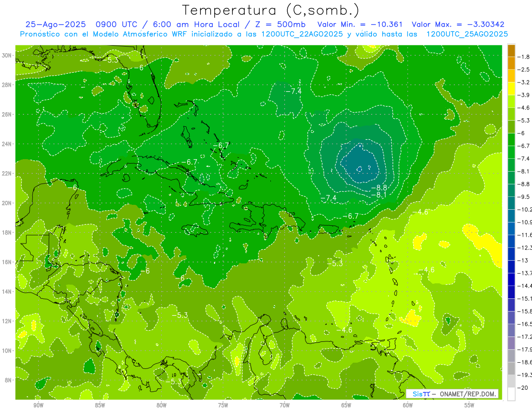Click the 85W longitude label
532x411 pixels.
(100, 405)
